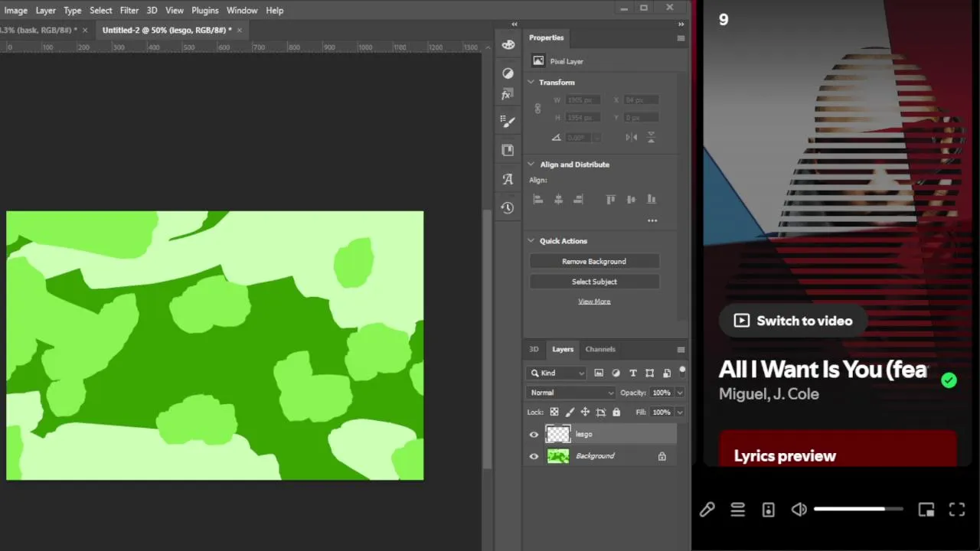Open the Libraries panel icon
Screen dimensions: 980x551
pos(508,150)
